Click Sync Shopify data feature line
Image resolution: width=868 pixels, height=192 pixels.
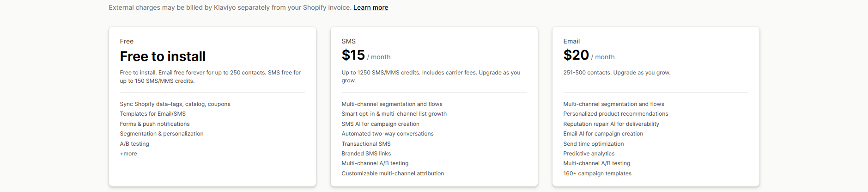(x=175, y=104)
